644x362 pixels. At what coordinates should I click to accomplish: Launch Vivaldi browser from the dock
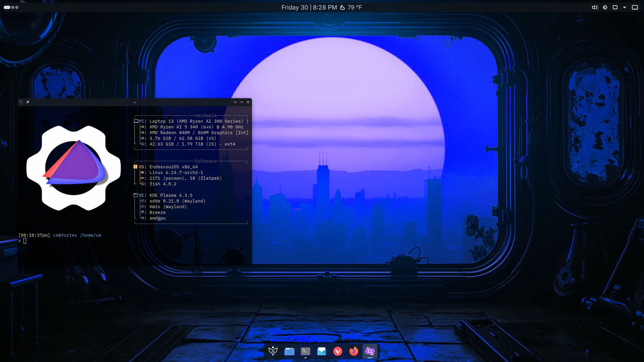tap(337, 351)
